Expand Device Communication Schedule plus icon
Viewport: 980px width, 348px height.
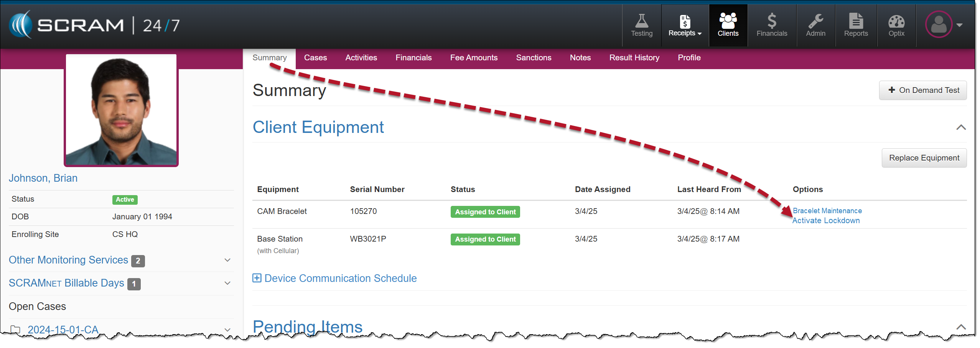click(257, 278)
